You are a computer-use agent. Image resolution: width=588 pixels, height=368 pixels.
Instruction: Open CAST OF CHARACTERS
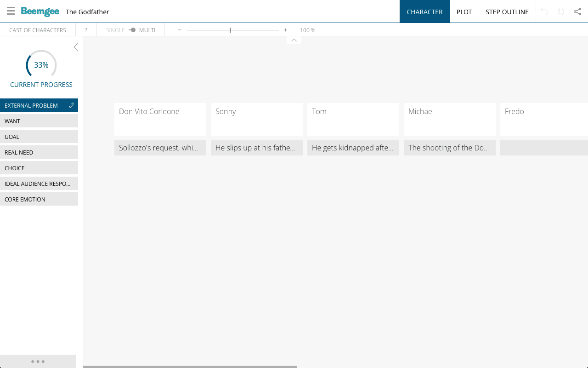click(x=37, y=29)
